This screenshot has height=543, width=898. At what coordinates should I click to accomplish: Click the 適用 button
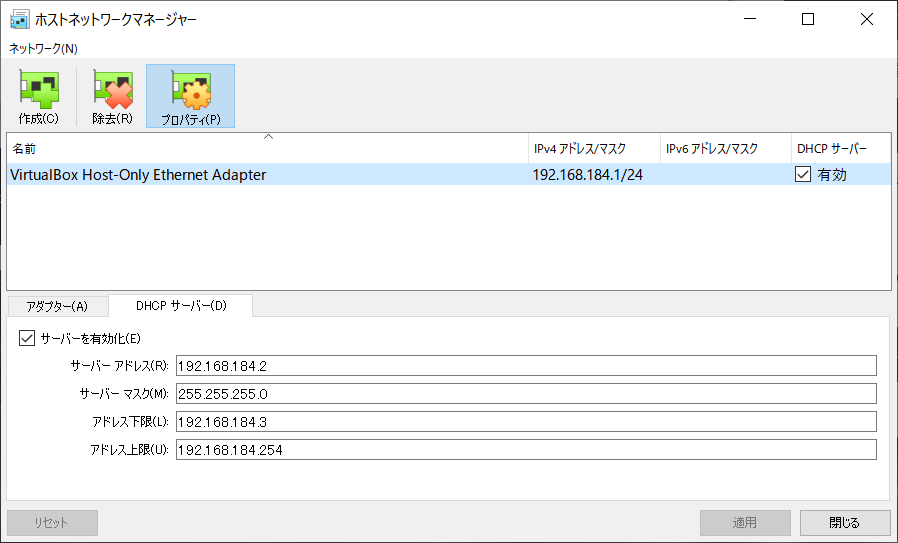click(745, 522)
